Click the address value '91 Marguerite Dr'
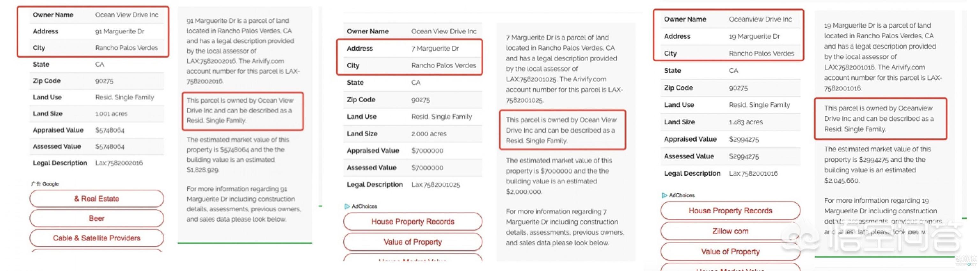The width and height of the screenshot is (980, 271). coord(119,32)
